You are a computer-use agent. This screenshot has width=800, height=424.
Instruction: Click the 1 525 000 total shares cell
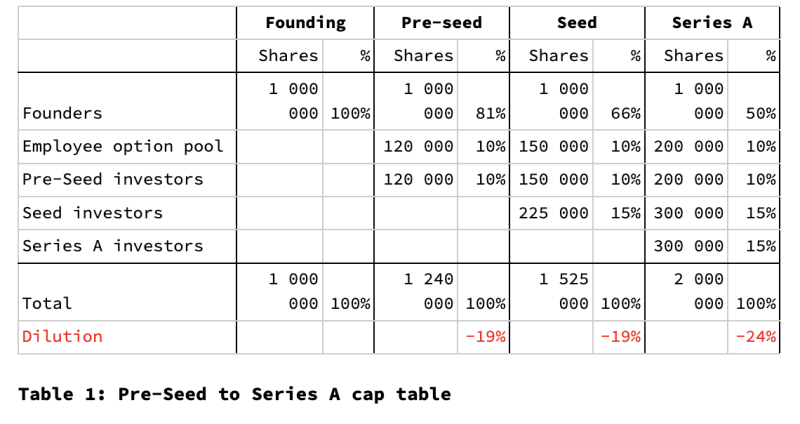pyautogui.click(x=563, y=291)
